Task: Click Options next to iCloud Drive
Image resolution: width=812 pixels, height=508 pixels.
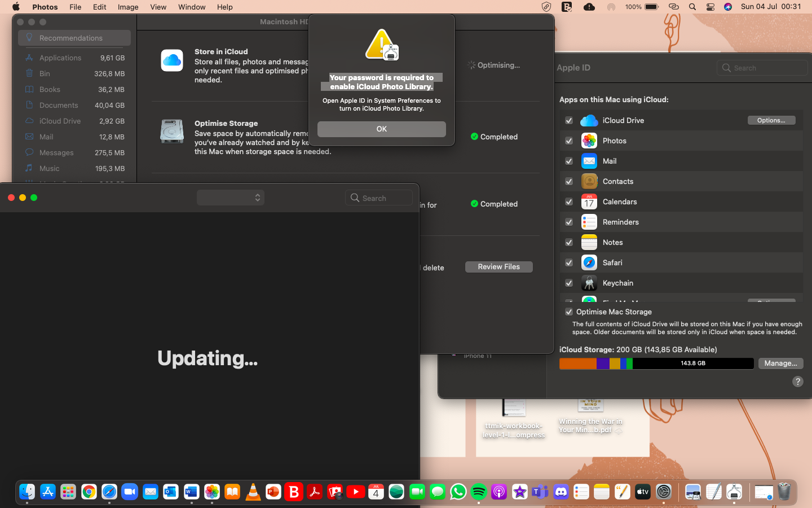Action: (771, 120)
